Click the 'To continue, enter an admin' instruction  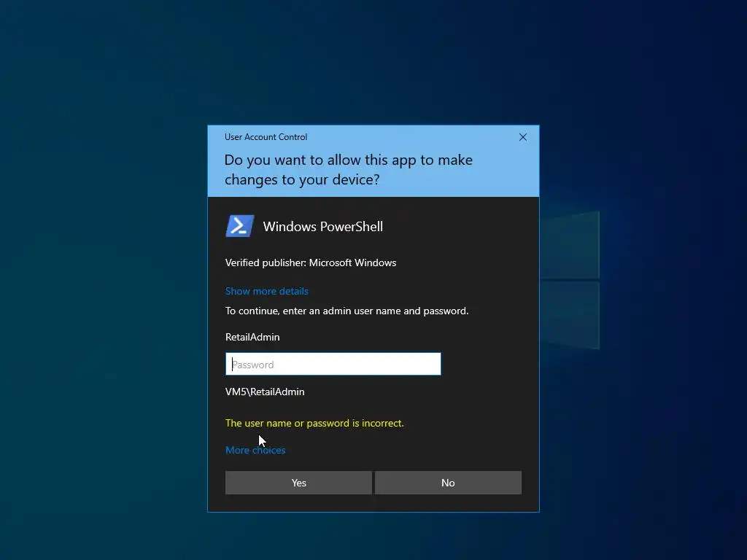[x=347, y=311]
